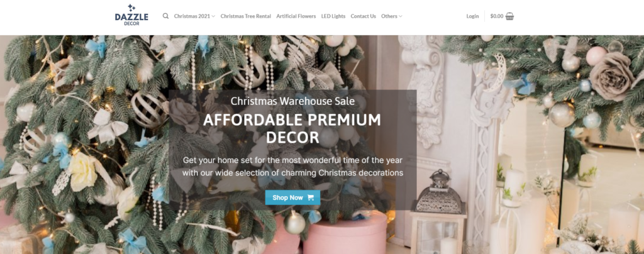Open the Artificial Flowers menu item

point(296,16)
